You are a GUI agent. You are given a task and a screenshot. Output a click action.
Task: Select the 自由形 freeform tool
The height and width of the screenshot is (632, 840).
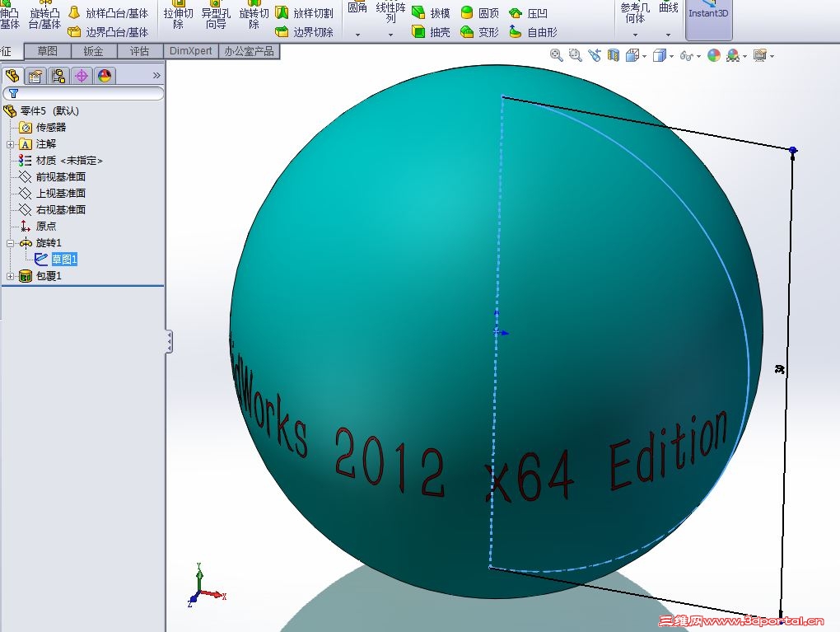(x=533, y=32)
